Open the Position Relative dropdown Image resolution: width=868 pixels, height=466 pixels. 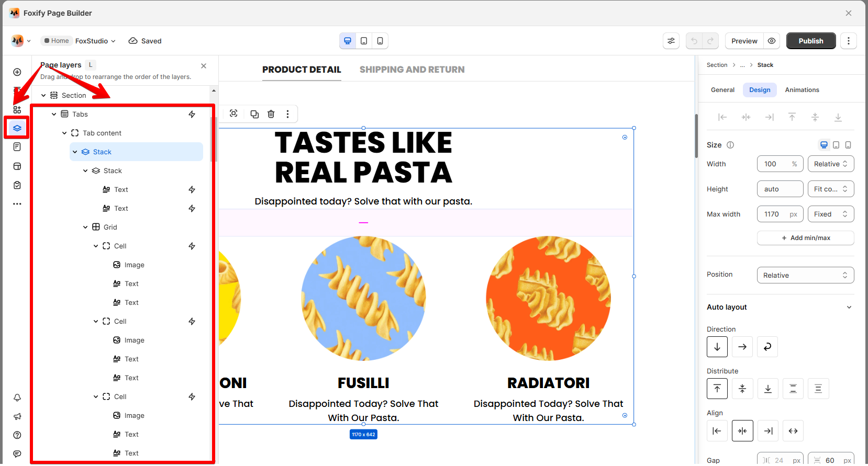(805, 275)
